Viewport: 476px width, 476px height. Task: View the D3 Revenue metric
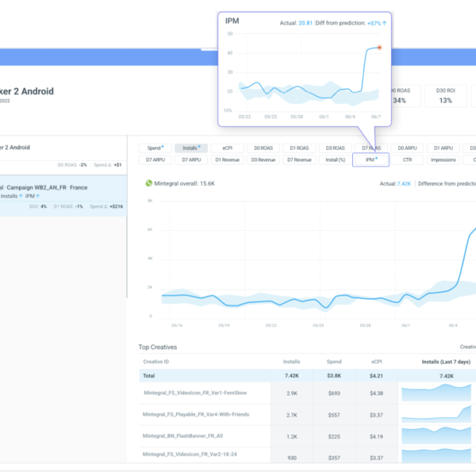[263, 160]
